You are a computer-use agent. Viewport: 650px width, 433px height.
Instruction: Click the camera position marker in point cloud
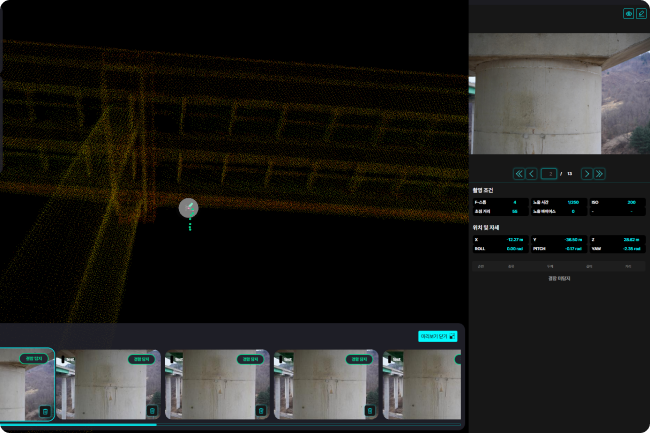pos(188,208)
